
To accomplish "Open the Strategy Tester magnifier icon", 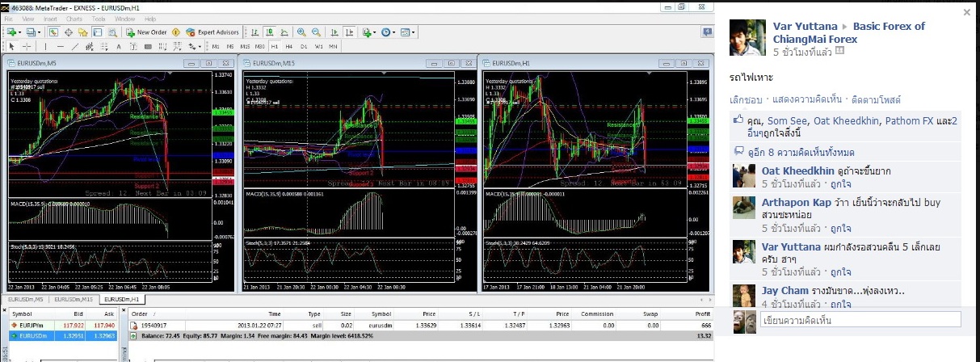I will [112, 32].
